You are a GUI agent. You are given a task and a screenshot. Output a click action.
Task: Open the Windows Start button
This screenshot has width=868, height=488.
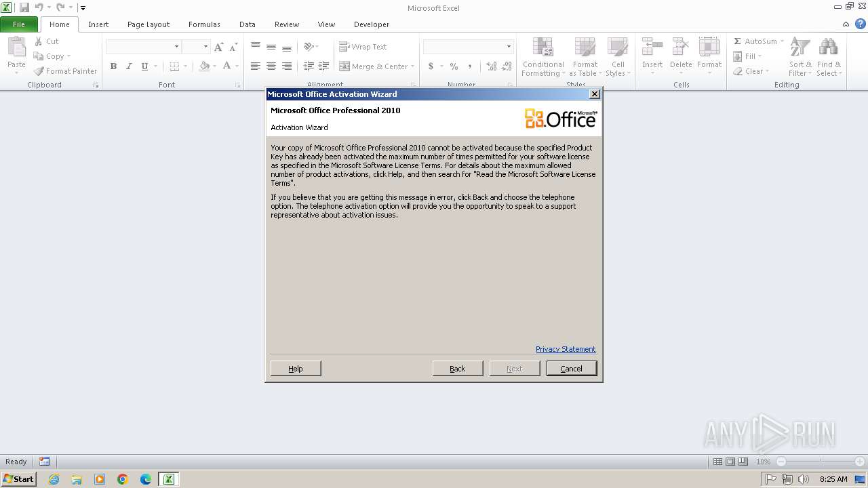pos(18,479)
